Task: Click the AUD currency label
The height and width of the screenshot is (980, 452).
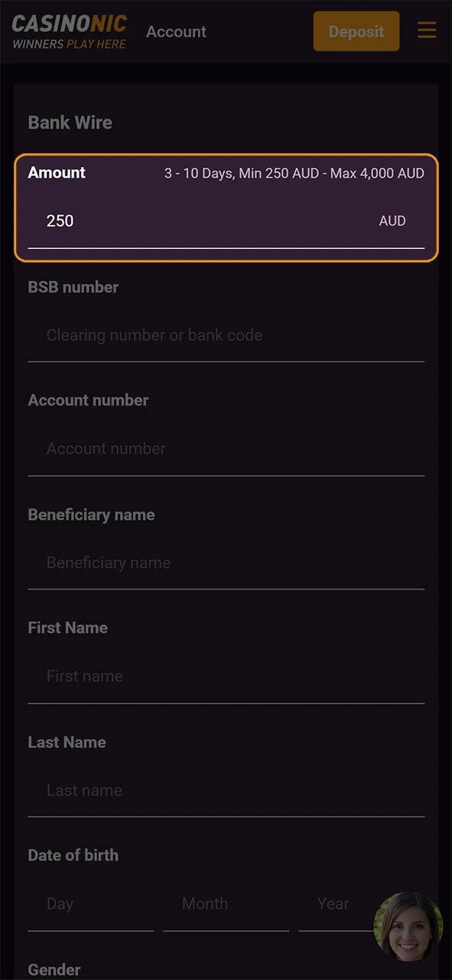Action: click(x=392, y=220)
